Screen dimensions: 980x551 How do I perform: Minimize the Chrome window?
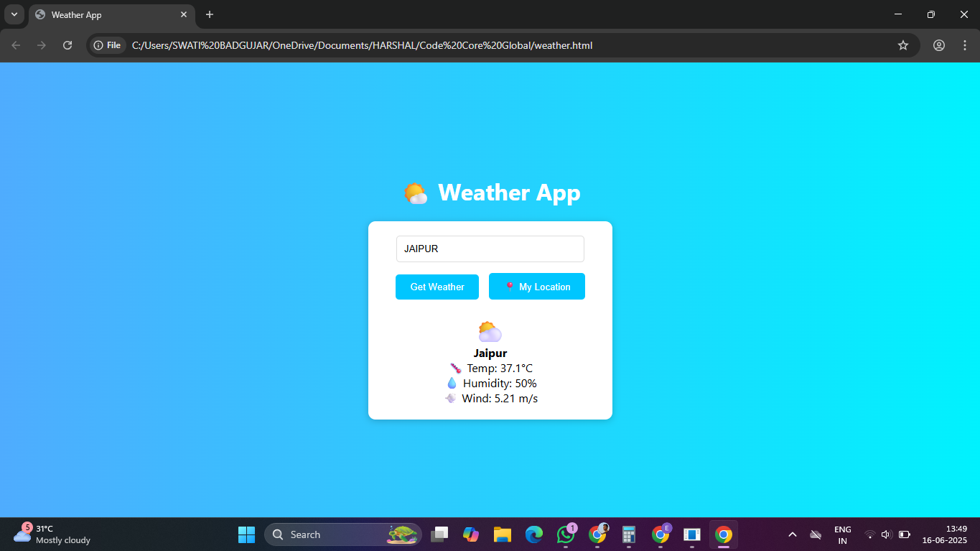(x=898, y=14)
